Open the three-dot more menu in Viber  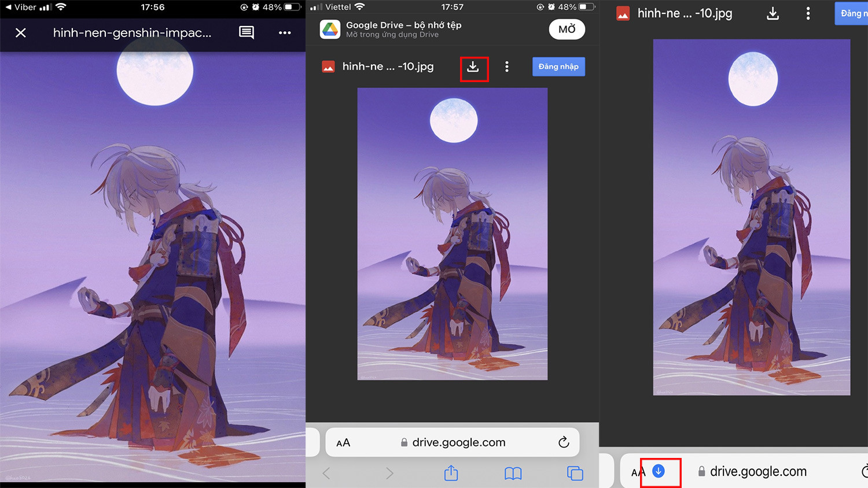(x=285, y=33)
